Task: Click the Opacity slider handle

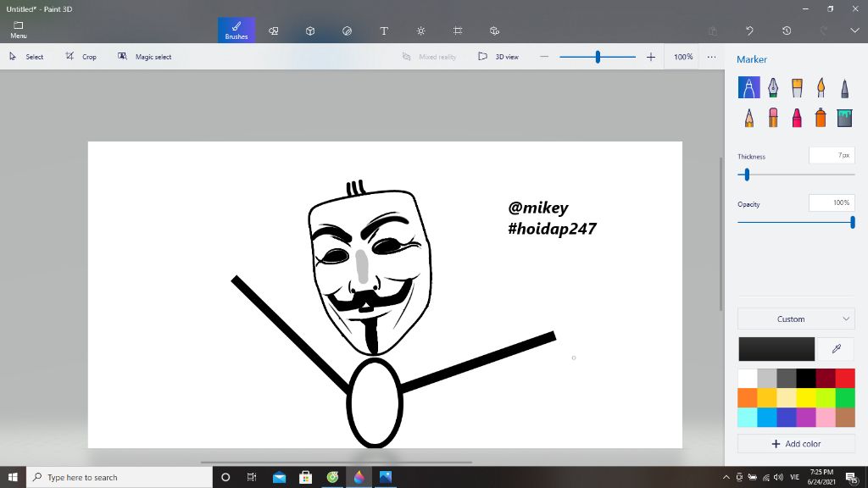Action: 853,223
